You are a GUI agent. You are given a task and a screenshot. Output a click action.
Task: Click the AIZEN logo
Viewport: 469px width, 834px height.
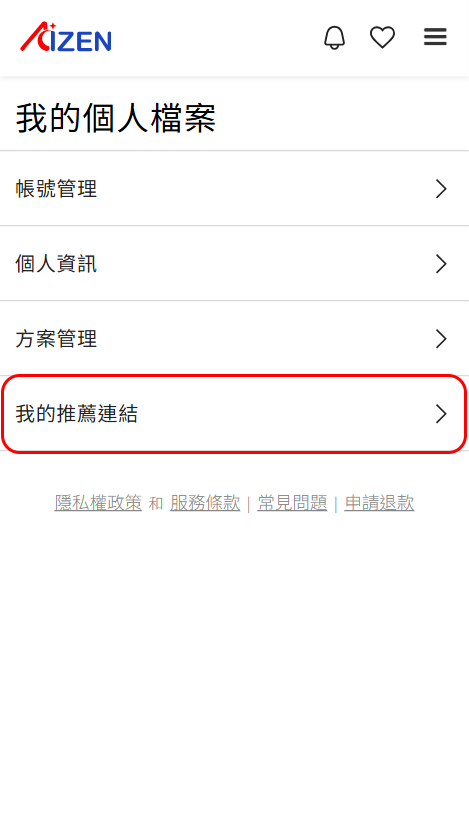click(66, 37)
